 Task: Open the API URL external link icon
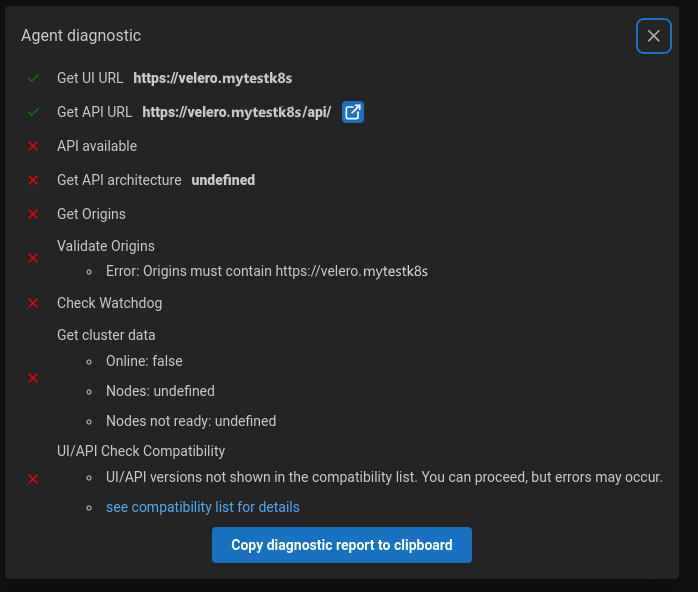click(353, 112)
